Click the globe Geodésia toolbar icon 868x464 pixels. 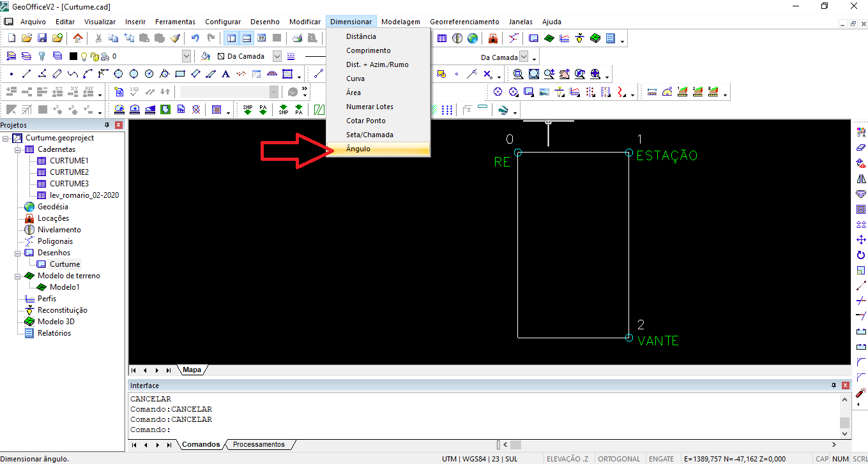(x=472, y=38)
